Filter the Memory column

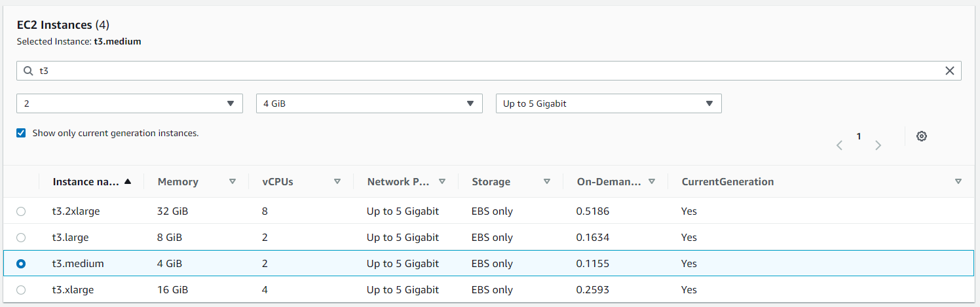tap(233, 182)
